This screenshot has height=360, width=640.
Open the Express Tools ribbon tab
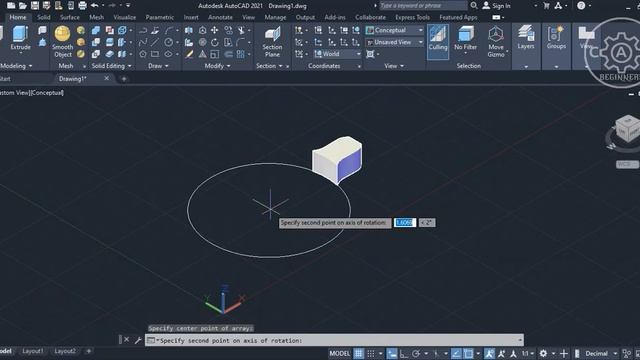click(412, 17)
